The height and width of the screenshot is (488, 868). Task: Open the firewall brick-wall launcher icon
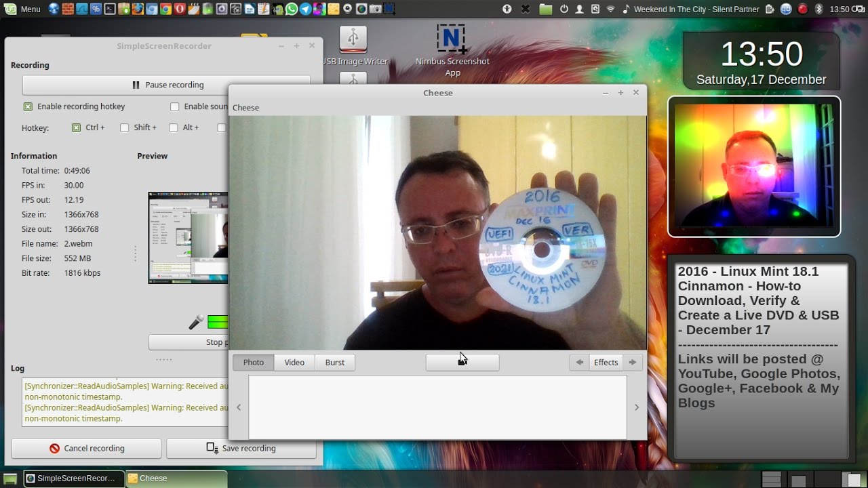[x=68, y=9]
